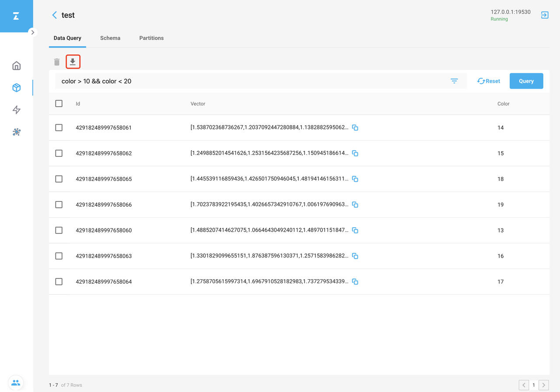Open the Collections cube icon in sidebar

point(17,88)
